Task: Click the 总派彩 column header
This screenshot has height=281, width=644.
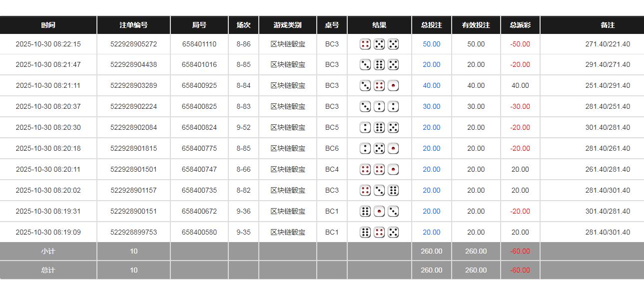Action: click(x=520, y=25)
